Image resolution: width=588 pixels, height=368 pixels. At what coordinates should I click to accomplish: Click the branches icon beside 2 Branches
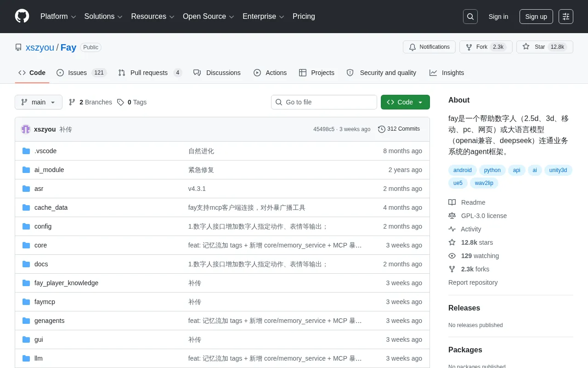pyautogui.click(x=72, y=102)
